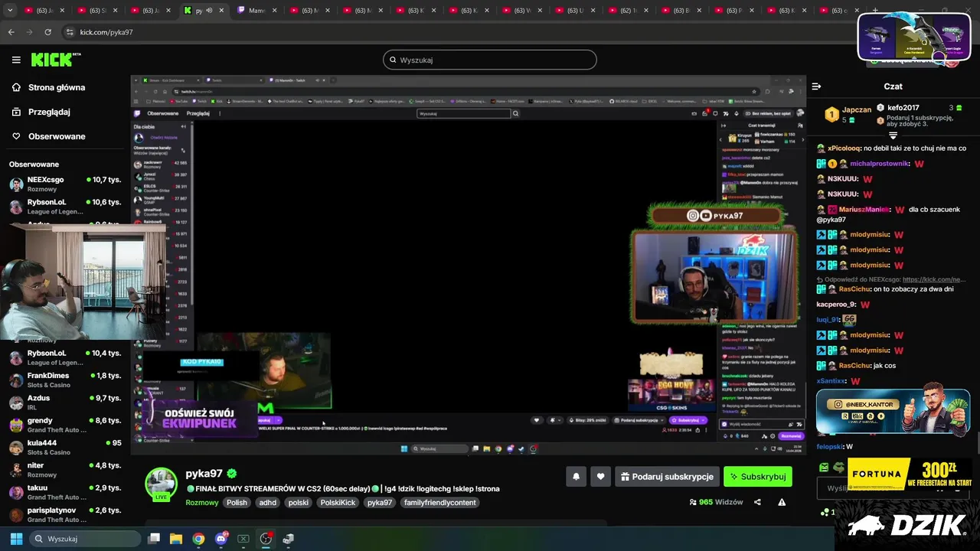Click Azdus IRL channel with 9,7 tys.
Viewport: 980px width, 551px height.
65,403
